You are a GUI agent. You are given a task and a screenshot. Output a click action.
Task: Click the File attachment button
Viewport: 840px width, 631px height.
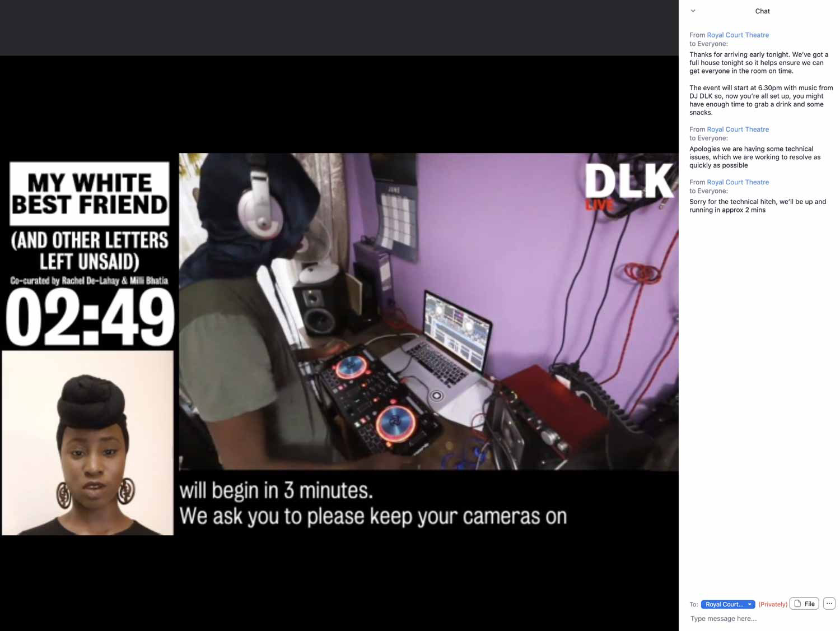[x=804, y=604]
